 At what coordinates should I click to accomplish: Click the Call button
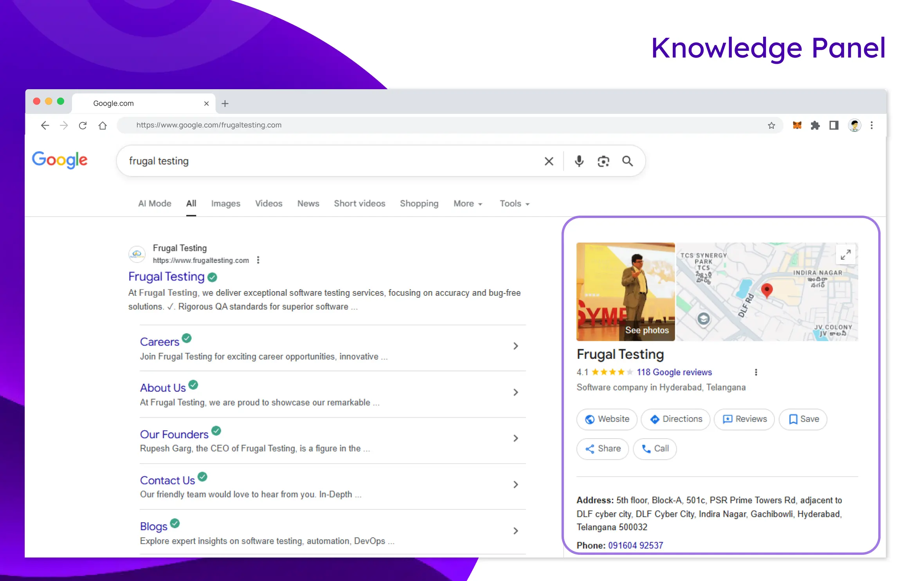[654, 449]
